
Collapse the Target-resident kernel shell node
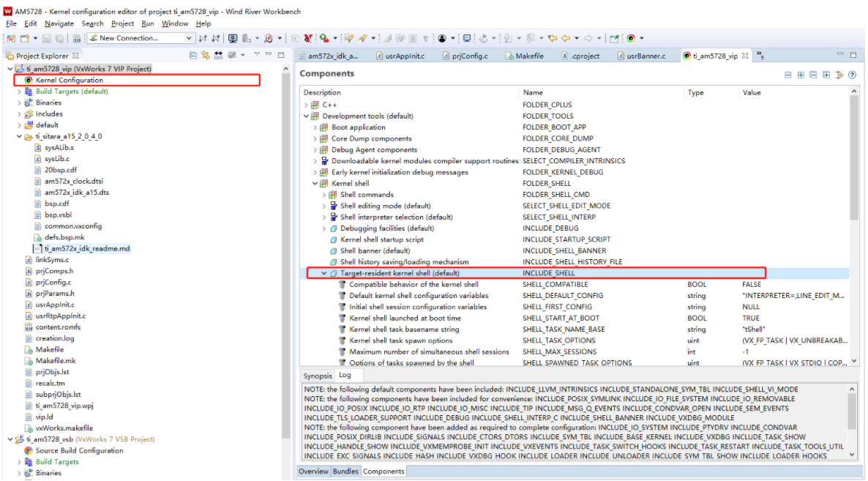(x=323, y=272)
